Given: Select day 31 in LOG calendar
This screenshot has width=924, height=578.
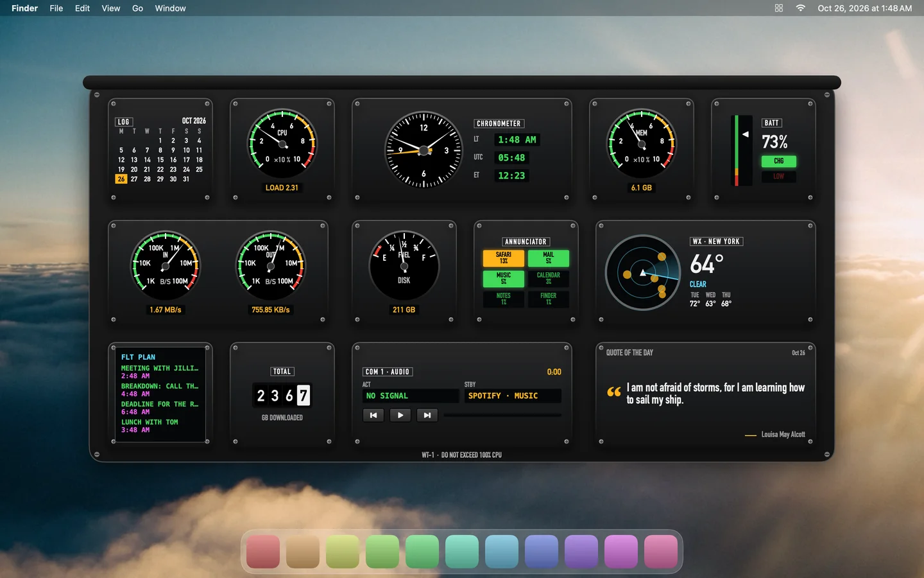Looking at the screenshot, I should click(186, 179).
